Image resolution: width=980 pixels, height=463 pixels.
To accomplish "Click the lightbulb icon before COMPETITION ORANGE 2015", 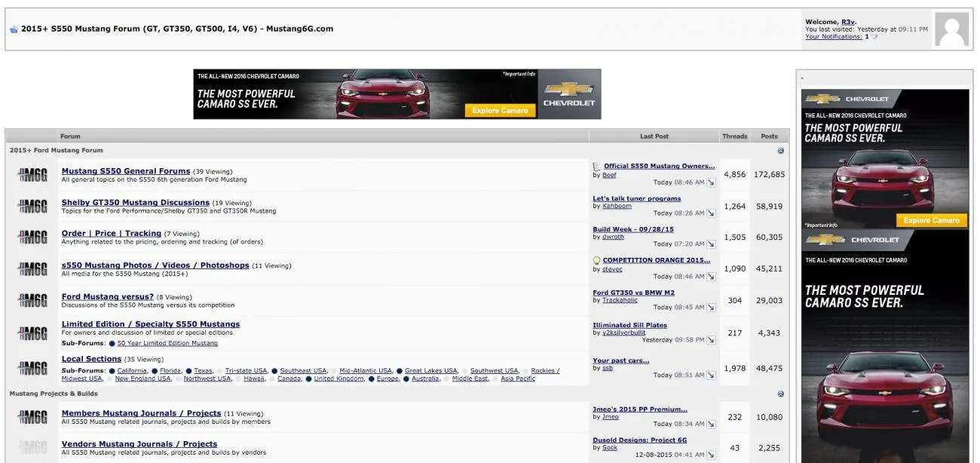I will [x=597, y=260].
